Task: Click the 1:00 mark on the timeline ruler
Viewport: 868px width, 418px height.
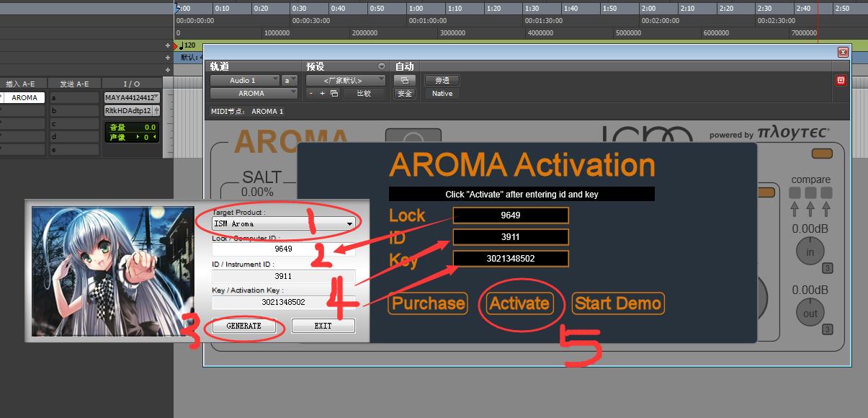Action: pyautogui.click(x=415, y=8)
